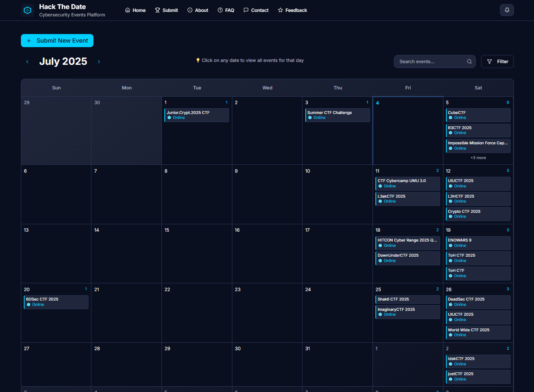
Task: Open the notifications bell
Action: click(x=507, y=10)
